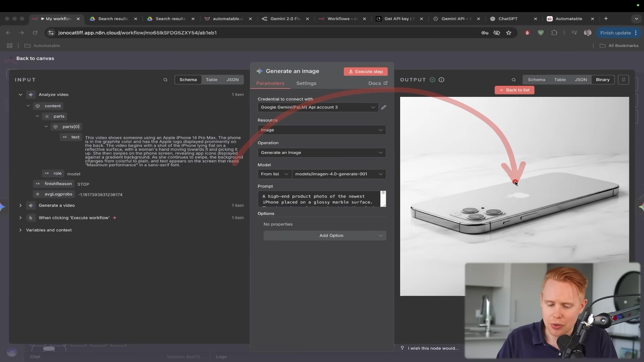Collapse the parts[0] tree node
The height and width of the screenshot is (362, 644).
[x=46, y=127]
